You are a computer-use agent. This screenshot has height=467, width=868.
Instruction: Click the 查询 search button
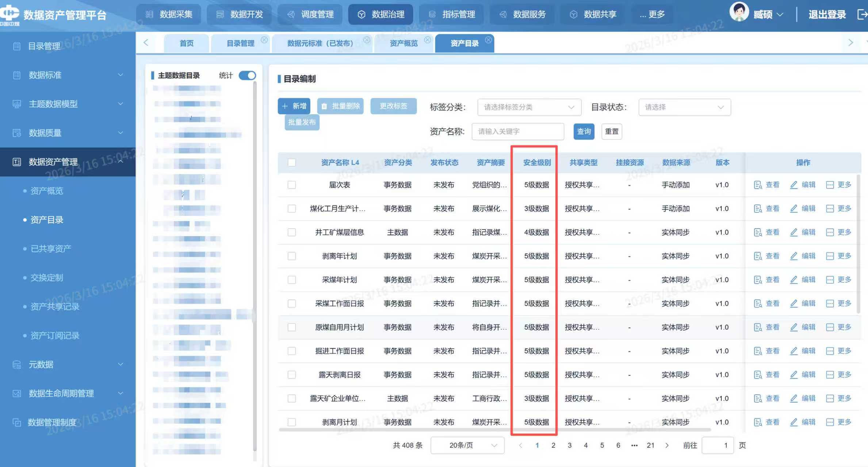click(584, 131)
